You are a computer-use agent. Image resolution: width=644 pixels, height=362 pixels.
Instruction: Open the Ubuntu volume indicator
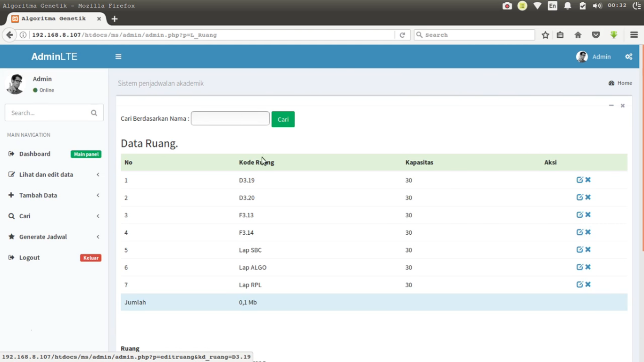click(597, 6)
